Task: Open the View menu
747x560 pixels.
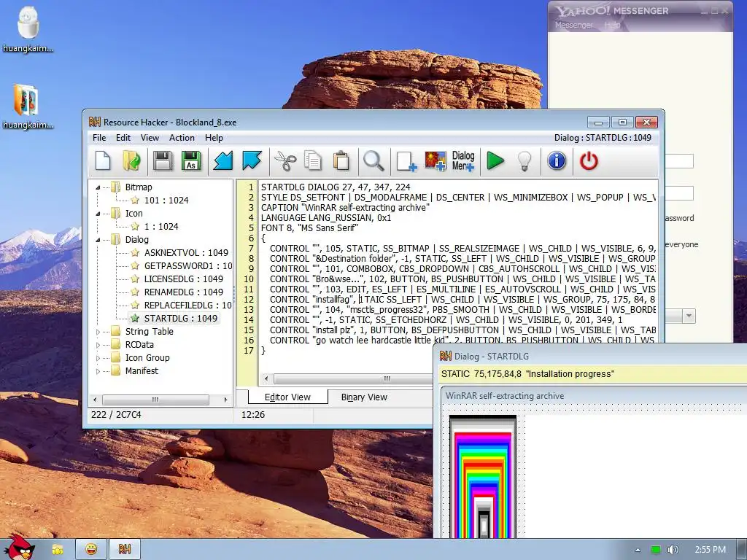Action: coord(150,138)
